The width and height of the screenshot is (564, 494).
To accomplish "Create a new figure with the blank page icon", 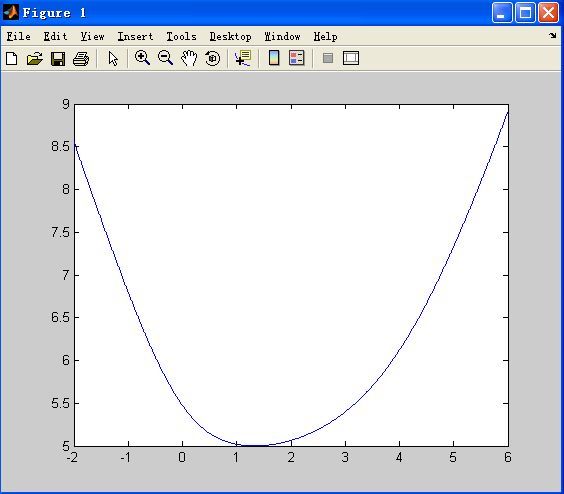I will tap(12, 58).
